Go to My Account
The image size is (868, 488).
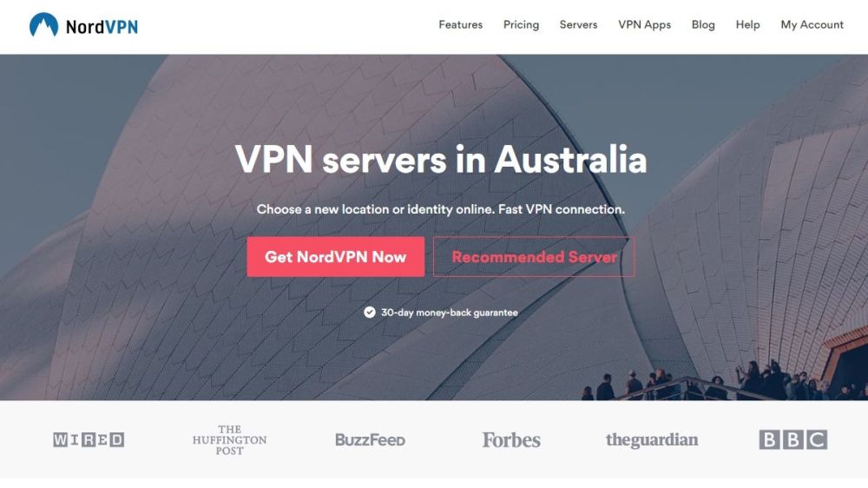tap(812, 25)
